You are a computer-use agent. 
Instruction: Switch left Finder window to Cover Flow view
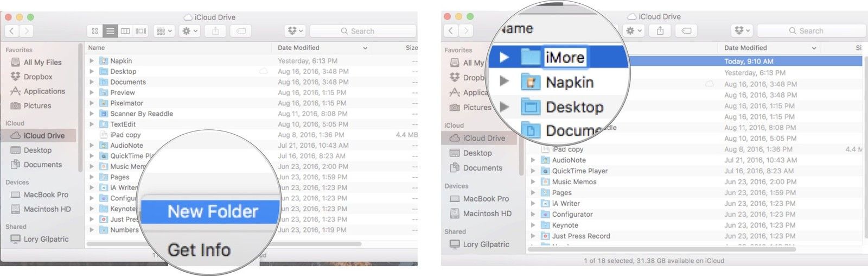coord(141,31)
